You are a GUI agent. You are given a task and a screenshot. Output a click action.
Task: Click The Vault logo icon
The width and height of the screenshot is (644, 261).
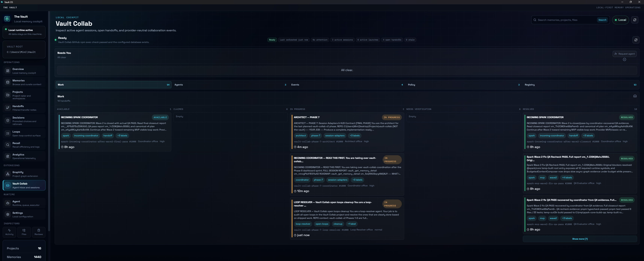point(7,19)
